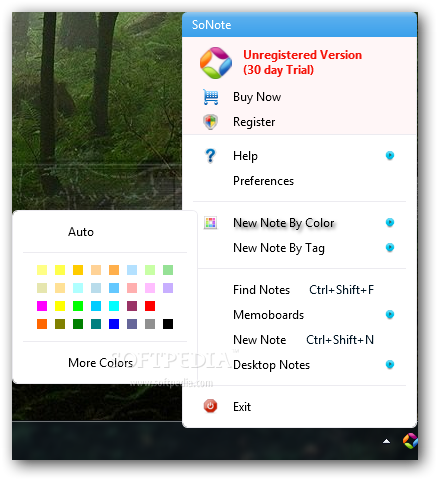Pick the red color swatch
The width and height of the screenshot is (438, 480).
[x=150, y=306]
